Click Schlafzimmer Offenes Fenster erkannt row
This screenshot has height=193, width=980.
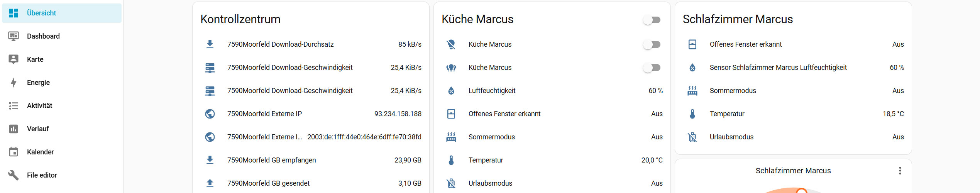745,44
